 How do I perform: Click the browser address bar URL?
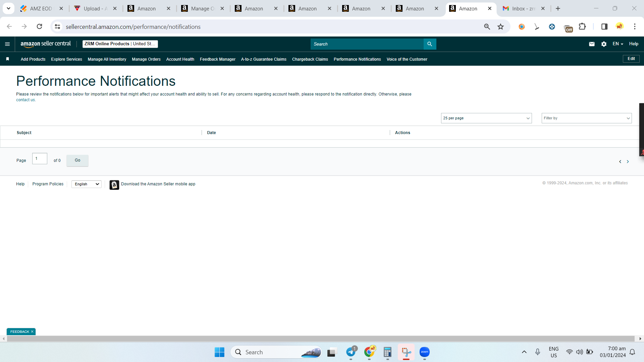tap(133, 26)
